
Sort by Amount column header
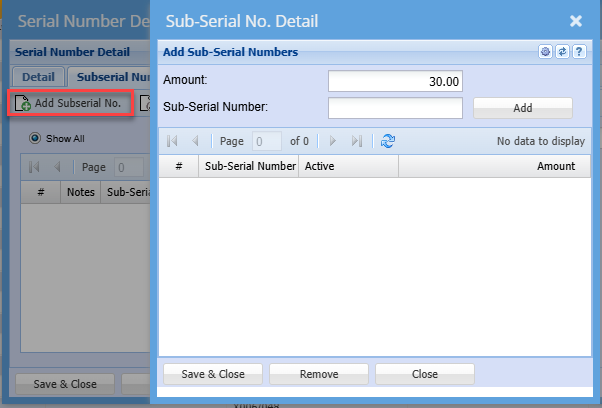494,166
